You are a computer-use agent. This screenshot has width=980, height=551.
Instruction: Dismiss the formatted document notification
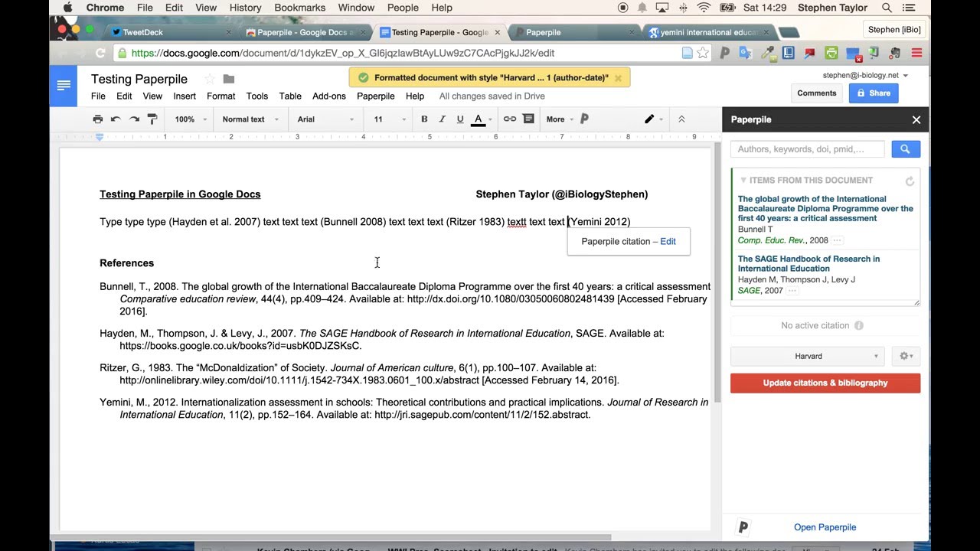(618, 77)
